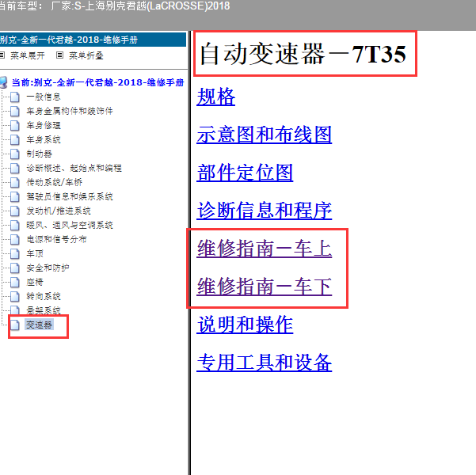Open the 悬架系统 section
The height and width of the screenshot is (475, 476).
pyautogui.click(x=44, y=310)
